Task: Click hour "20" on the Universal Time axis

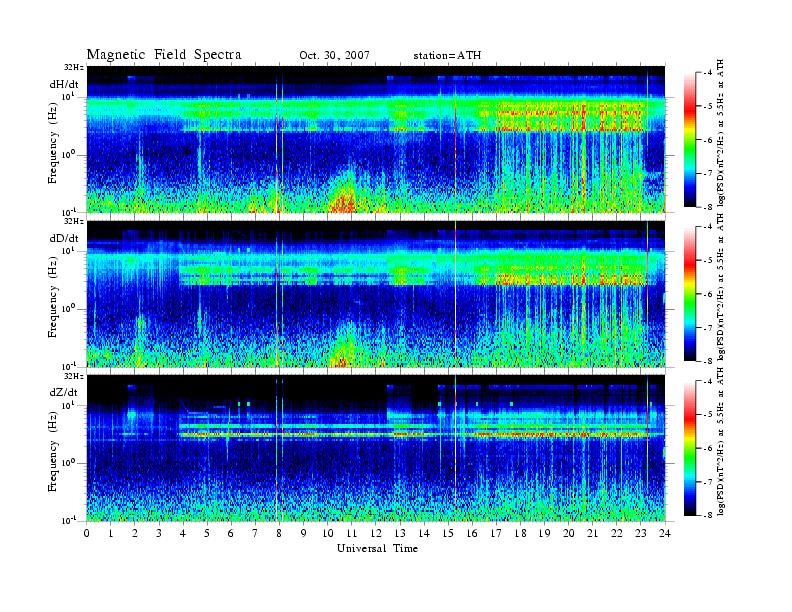Action: click(x=569, y=534)
